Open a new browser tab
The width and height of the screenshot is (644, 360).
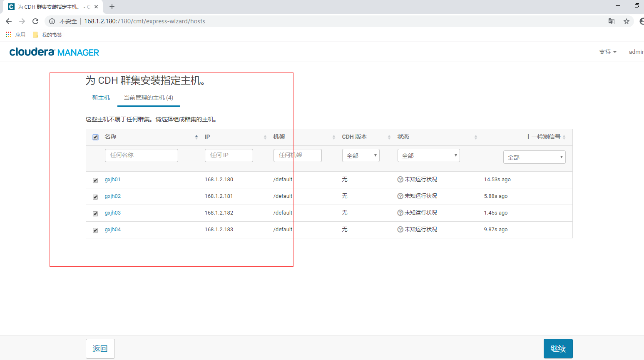112,7
